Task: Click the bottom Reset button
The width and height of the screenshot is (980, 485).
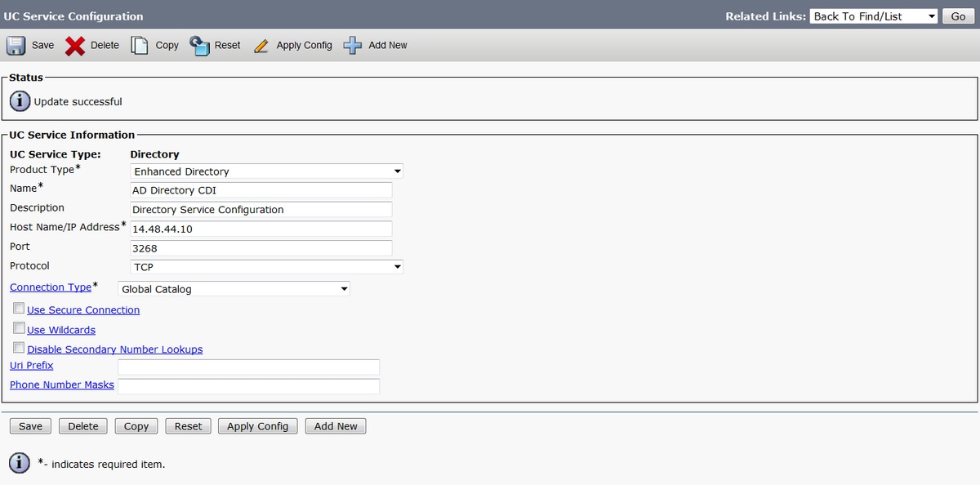Action: (x=188, y=426)
